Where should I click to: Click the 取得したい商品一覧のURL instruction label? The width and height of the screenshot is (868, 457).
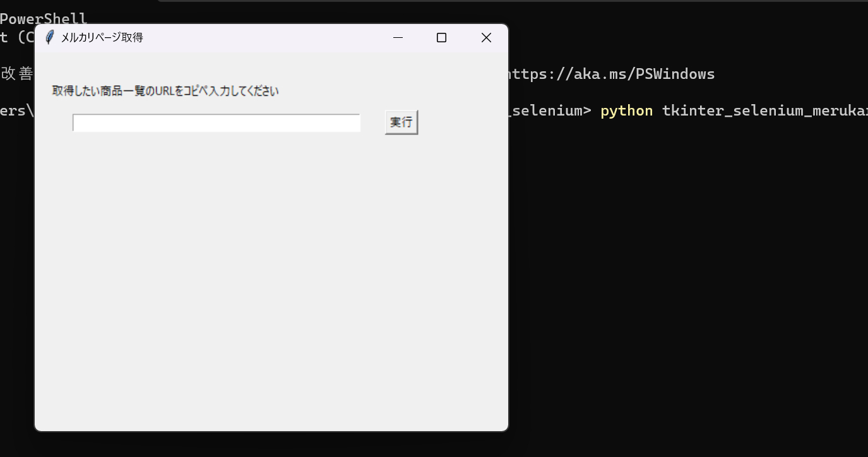click(x=165, y=91)
